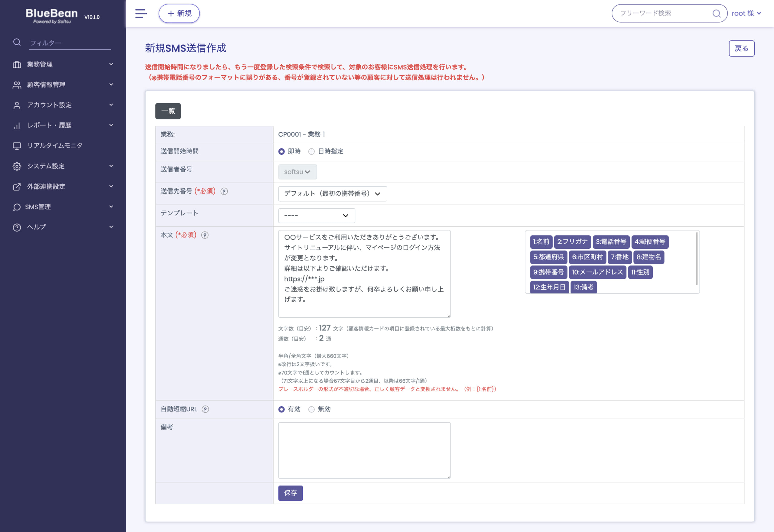The height and width of the screenshot is (532, 774).
Task: Open 業務管理 sidebar menu
Action: tap(63, 64)
